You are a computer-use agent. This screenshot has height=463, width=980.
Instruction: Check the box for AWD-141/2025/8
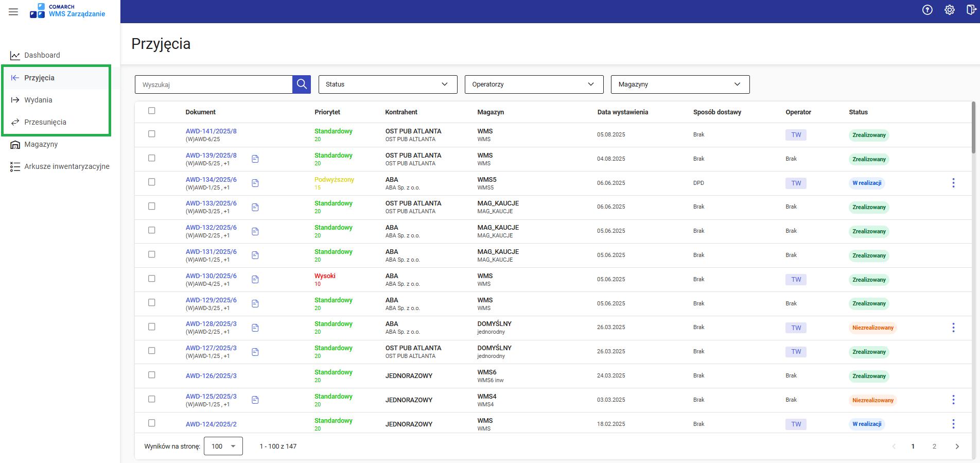click(151, 134)
